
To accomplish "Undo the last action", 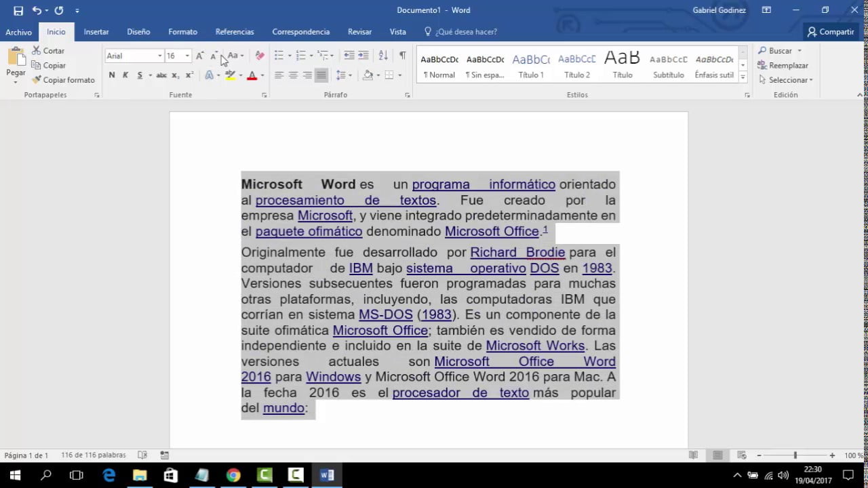I will [x=37, y=11].
